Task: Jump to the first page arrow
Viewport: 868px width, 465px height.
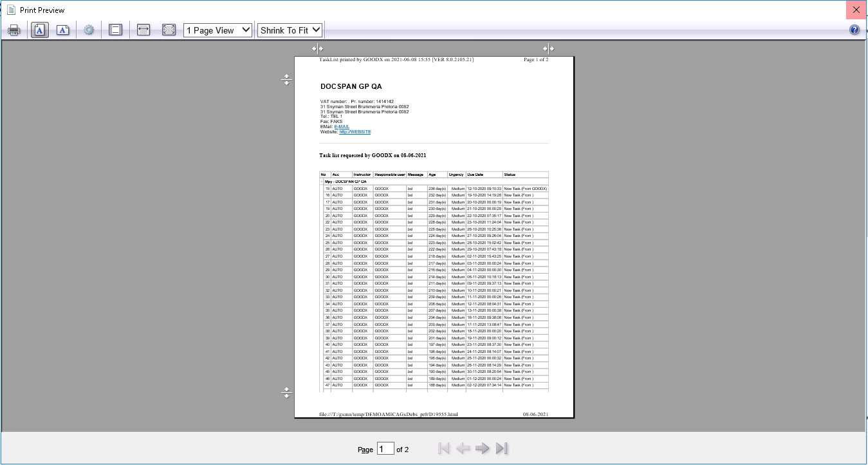Action: (x=443, y=449)
